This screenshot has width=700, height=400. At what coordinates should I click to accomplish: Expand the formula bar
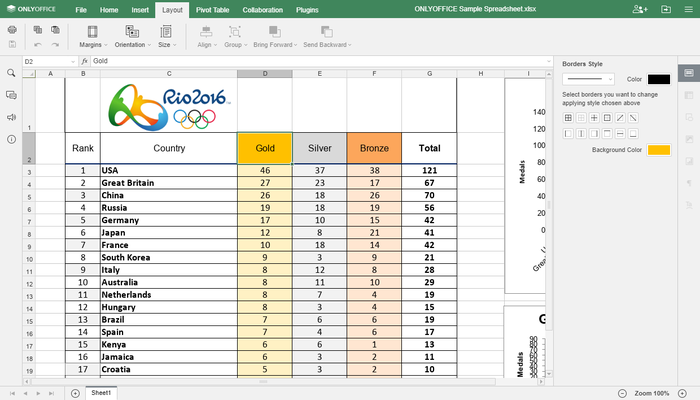pyautogui.click(x=549, y=61)
